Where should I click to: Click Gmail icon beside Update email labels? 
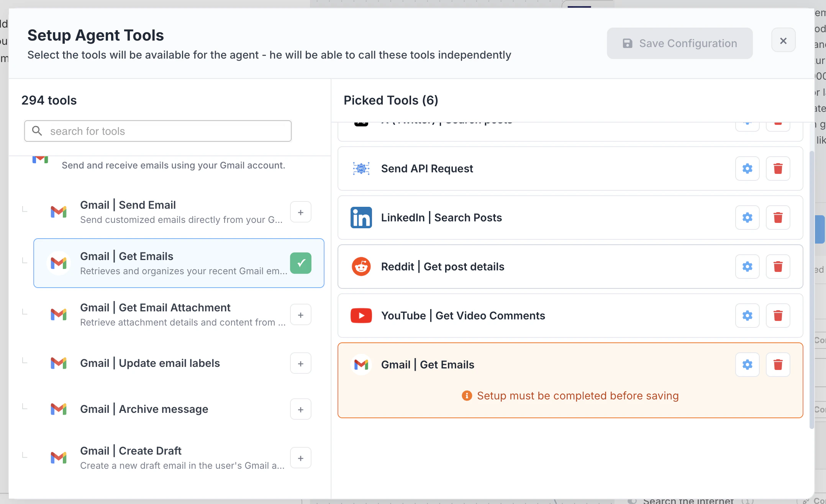(x=59, y=363)
